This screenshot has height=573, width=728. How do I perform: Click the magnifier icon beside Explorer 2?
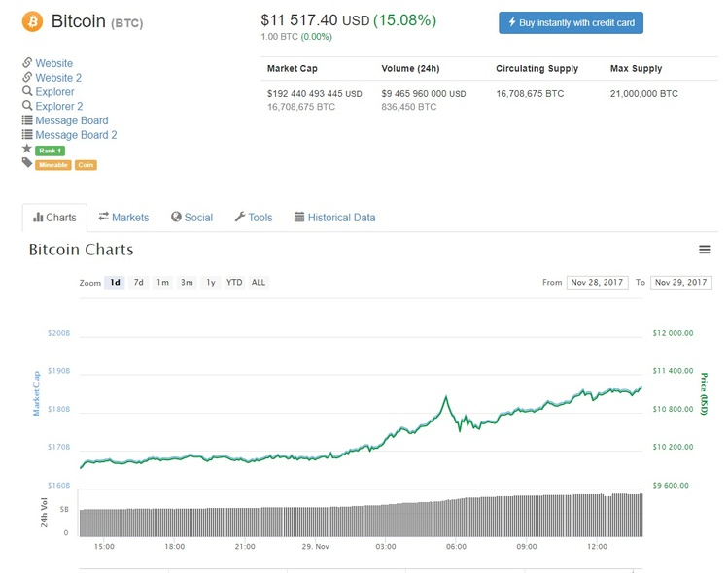(x=27, y=105)
